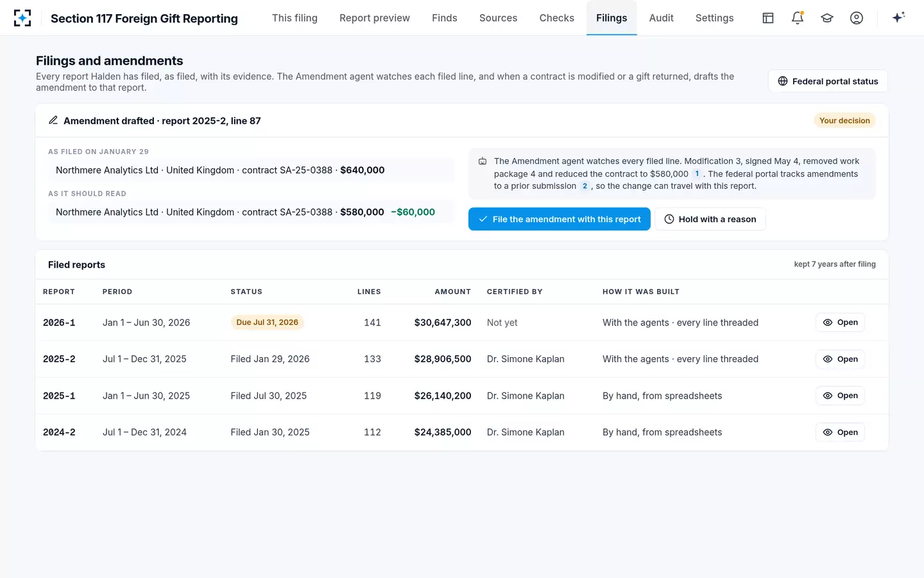
Task: Switch to the This filing tab
Action: 295,18
